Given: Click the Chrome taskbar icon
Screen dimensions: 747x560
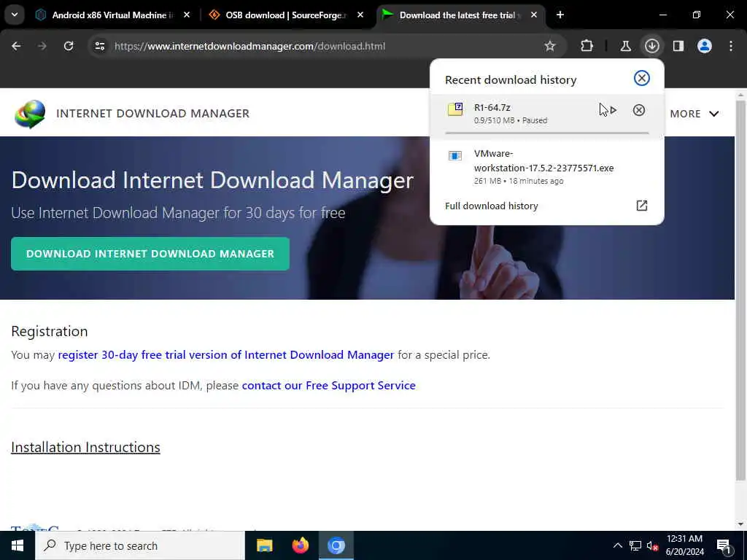Looking at the screenshot, I should tap(336, 545).
